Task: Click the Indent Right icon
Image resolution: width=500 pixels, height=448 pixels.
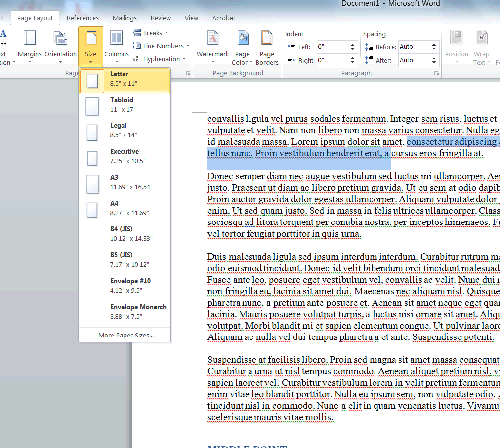Action: click(x=291, y=60)
